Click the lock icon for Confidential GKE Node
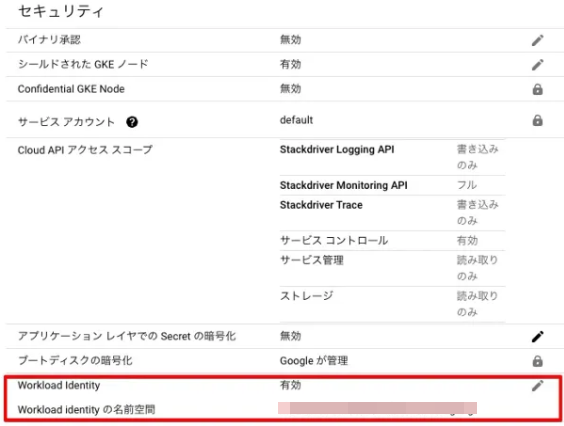The image size is (564, 426). (537, 89)
